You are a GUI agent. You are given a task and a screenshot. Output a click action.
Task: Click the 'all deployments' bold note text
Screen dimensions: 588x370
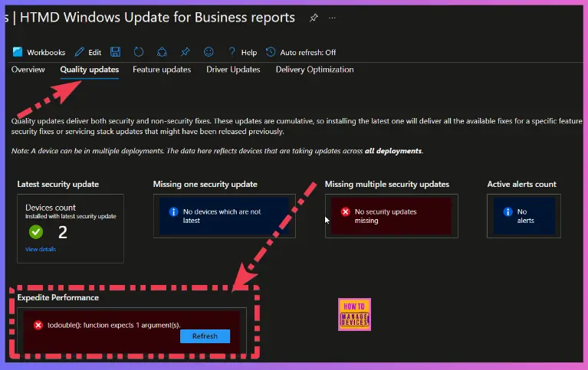[x=393, y=151]
